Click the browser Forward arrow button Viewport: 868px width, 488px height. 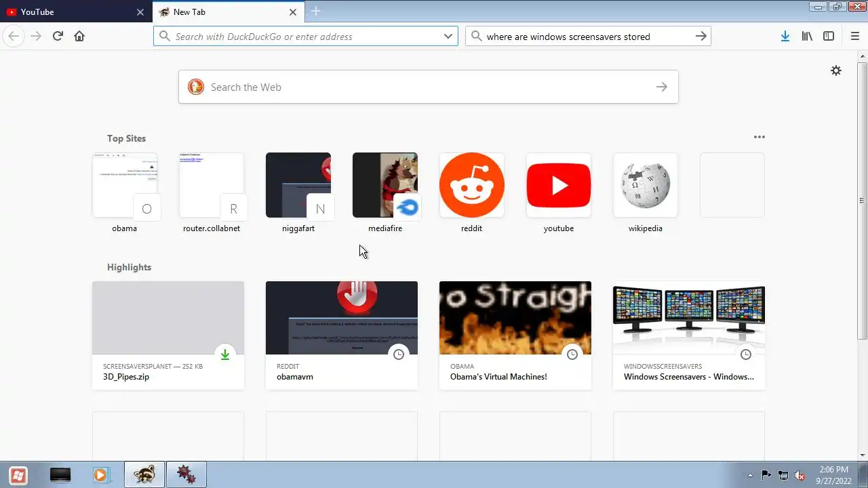tap(36, 36)
